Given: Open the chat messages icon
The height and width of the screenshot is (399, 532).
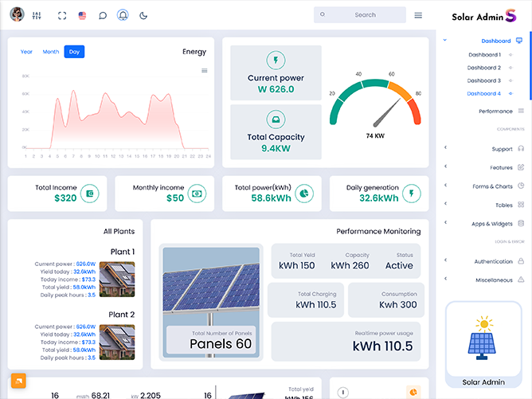Looking at the screenshot, I should tap(103, 15).
